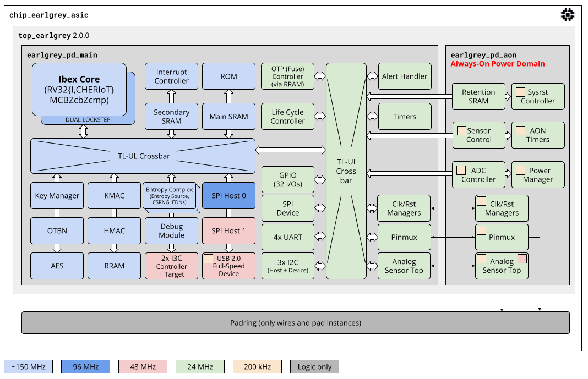588x379 pixels.
Task: Select the Entropy Complex block
Action: point(170,195)
